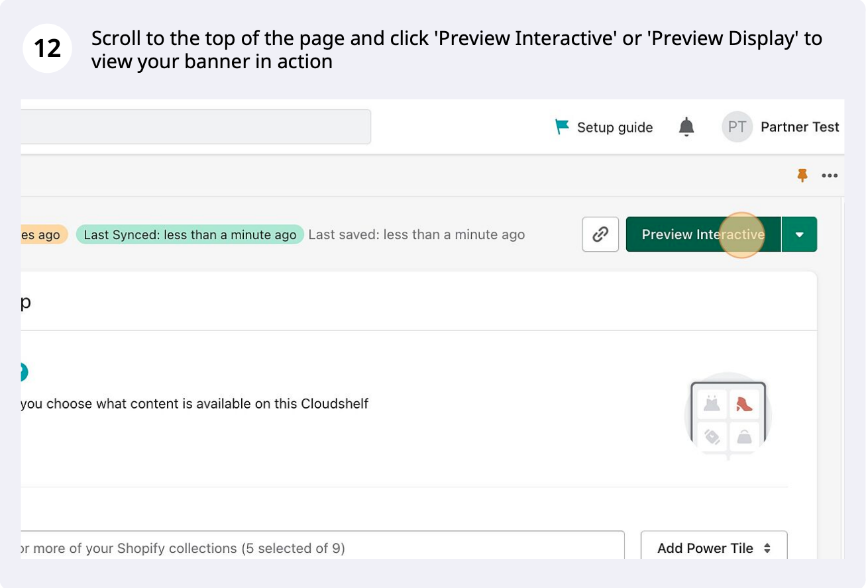Click the Preview Interactive button
The width and height of the screenshot is (868, 588).
(x=703, y=234)
